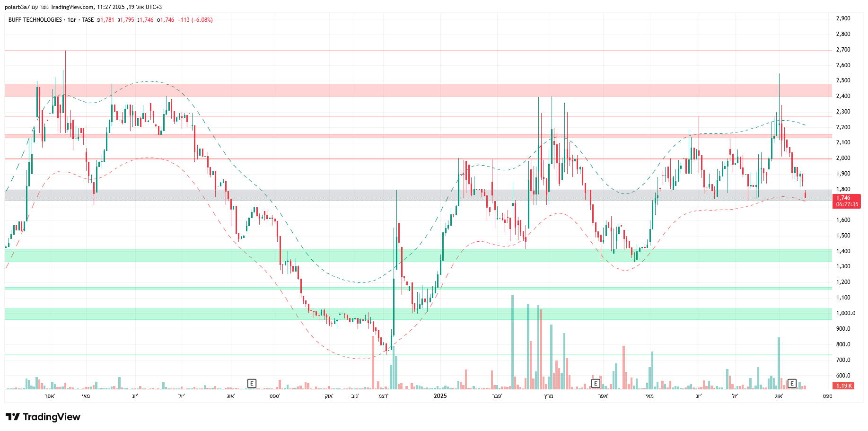
Task: Open the earnings marker E dated September 2024
Action: [252, 383]
